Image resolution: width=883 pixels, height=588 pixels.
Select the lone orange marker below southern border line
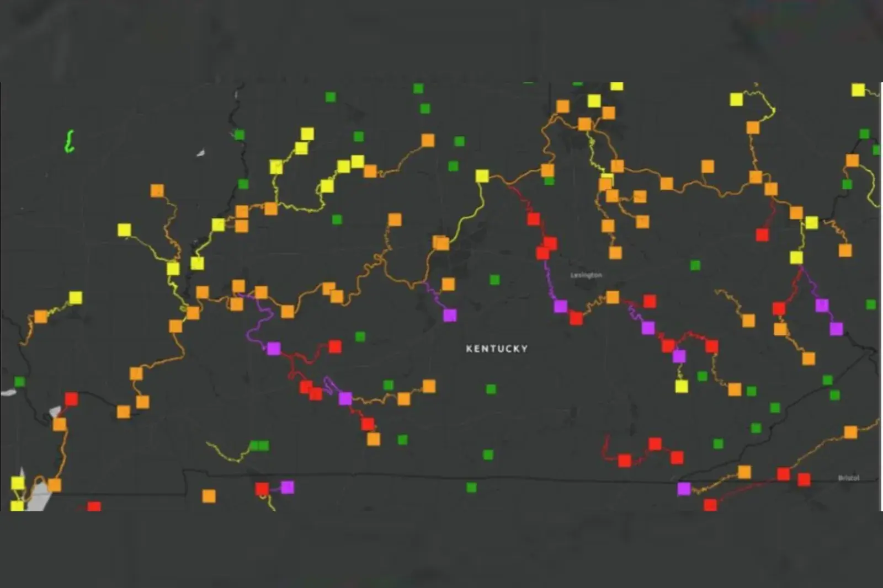pos(209,496)
